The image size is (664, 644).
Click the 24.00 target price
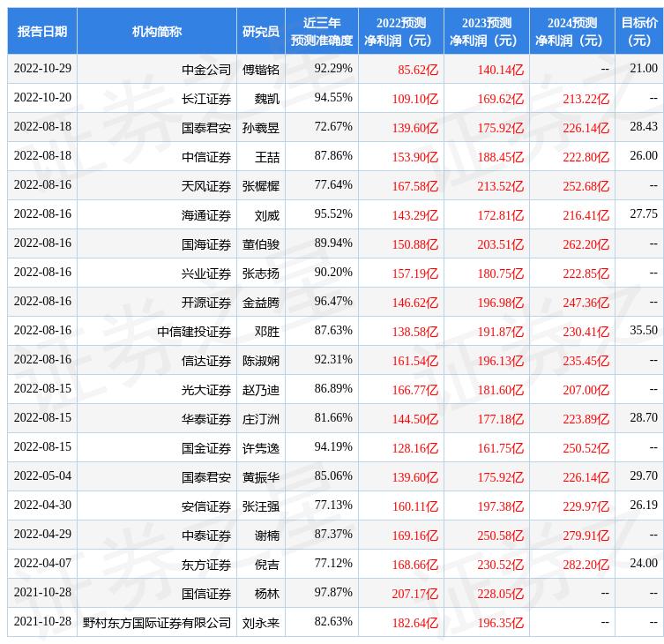tap(644, 564)
